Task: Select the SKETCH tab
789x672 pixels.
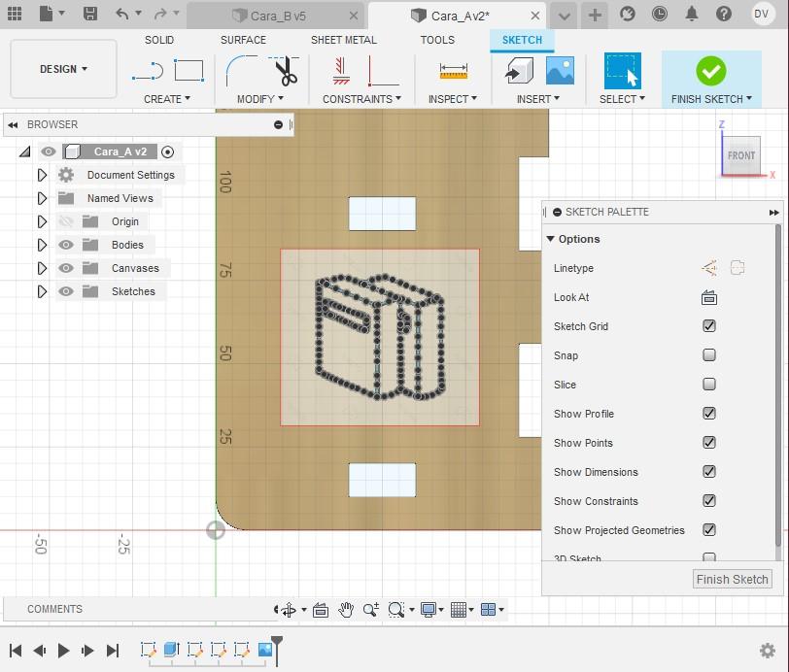Action: point(522,40)
